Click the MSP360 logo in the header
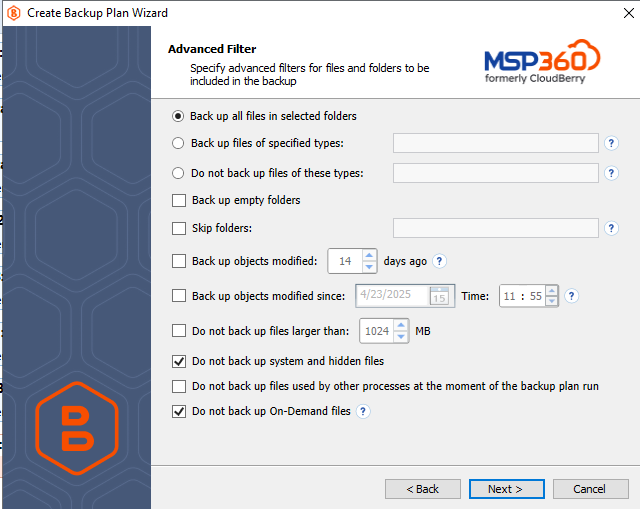 [x=542, y=61]
